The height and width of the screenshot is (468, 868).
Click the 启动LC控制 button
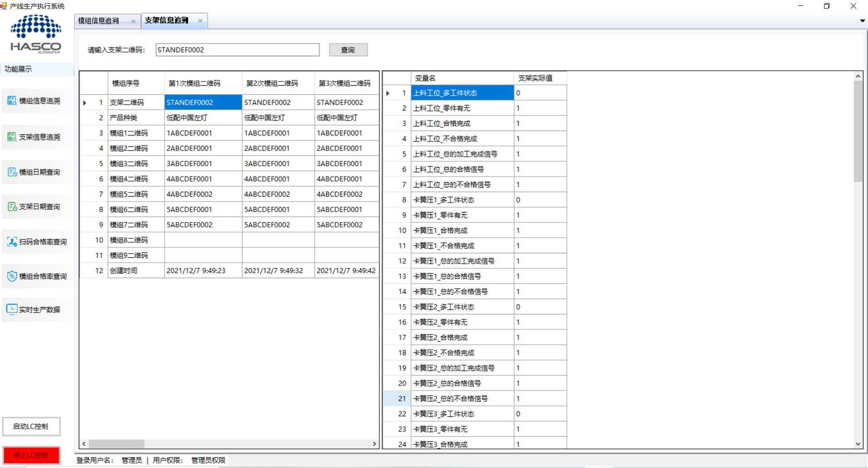(31, 426)
